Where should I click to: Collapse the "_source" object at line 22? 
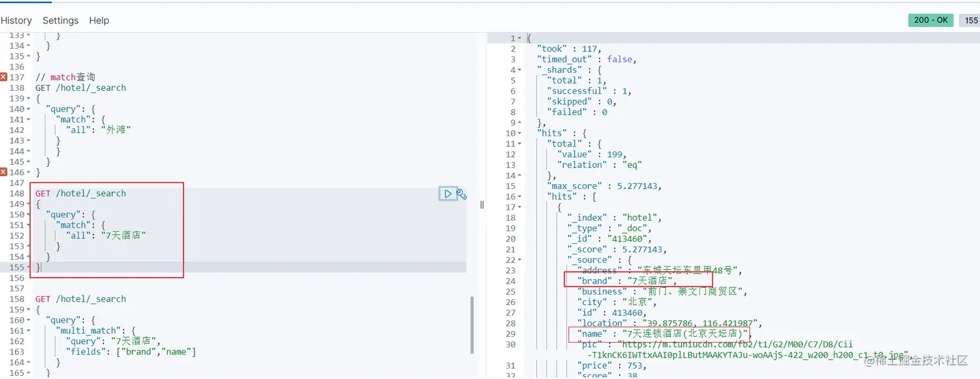coord(520,260)
